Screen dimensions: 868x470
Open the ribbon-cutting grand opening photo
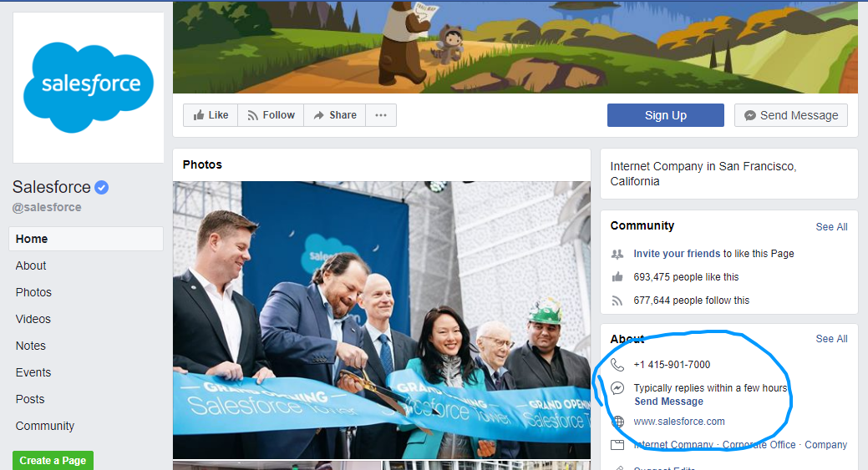(x=381, y=320)
